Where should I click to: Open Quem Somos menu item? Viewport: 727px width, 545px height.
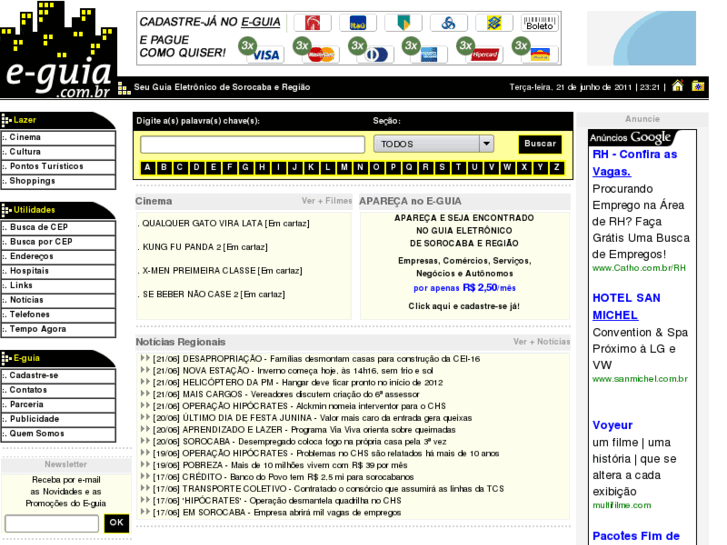pyautogui.click(x=58, y=434)
